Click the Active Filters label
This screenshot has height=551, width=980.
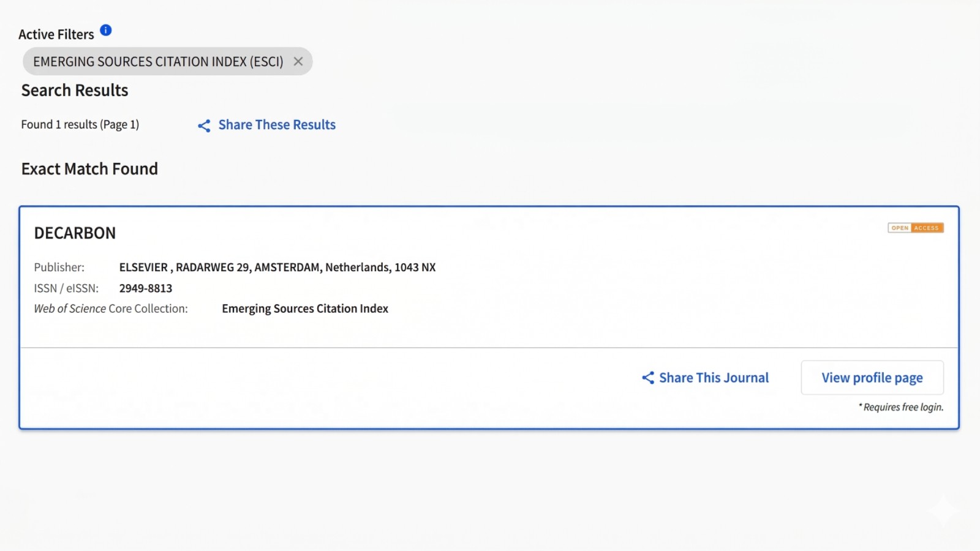56,35
